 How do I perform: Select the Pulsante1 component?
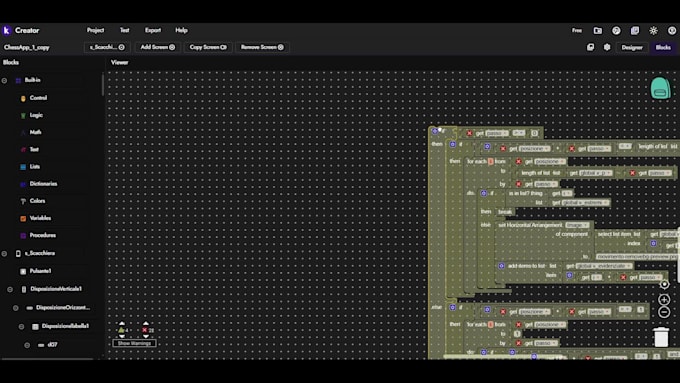(40, 271)
